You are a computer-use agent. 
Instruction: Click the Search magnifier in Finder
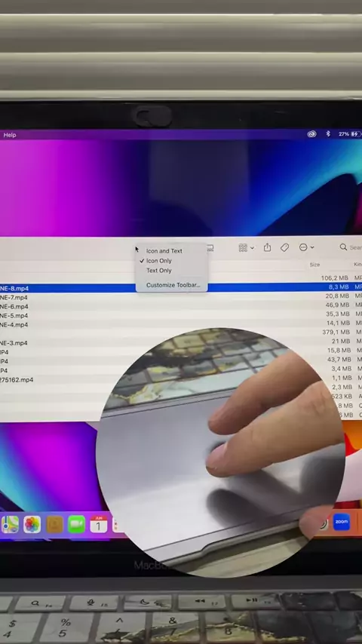pos(343,247)
